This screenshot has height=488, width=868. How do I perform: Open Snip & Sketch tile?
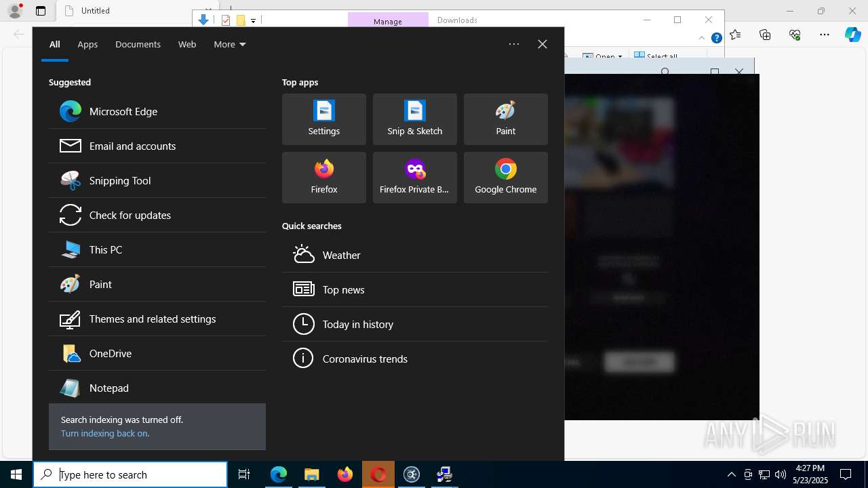click(x=415, y=119)
